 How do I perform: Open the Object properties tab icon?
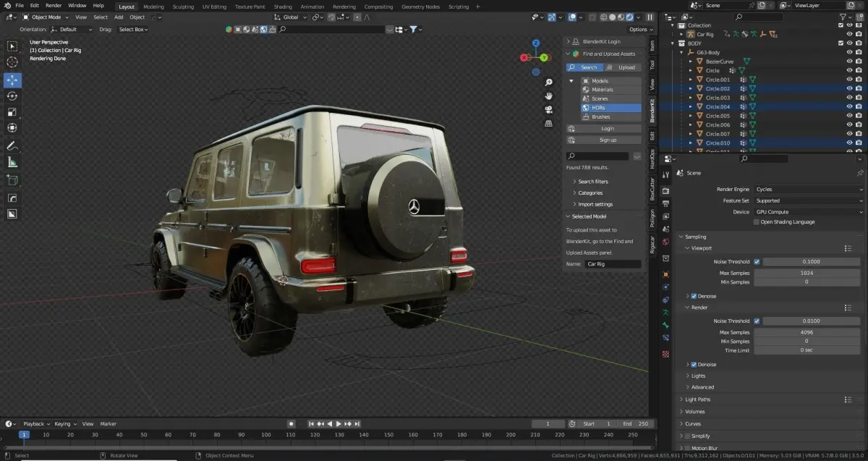click(666, 274)
